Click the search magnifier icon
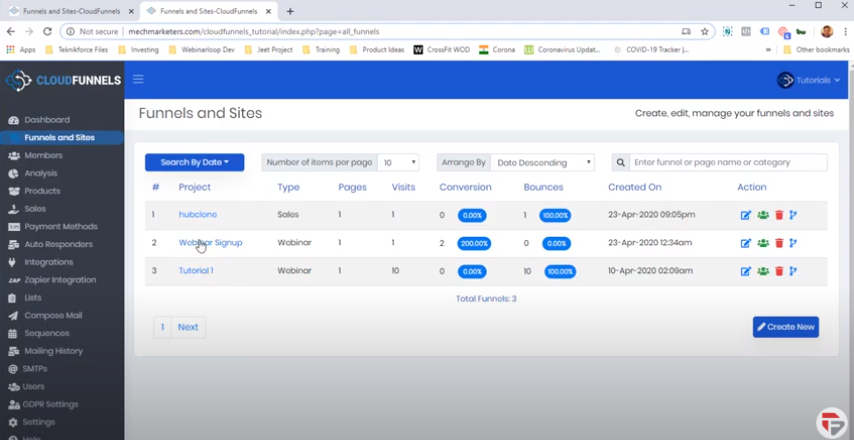The width and height of the screenshot is (854, 440). click(x=621, y=162)
